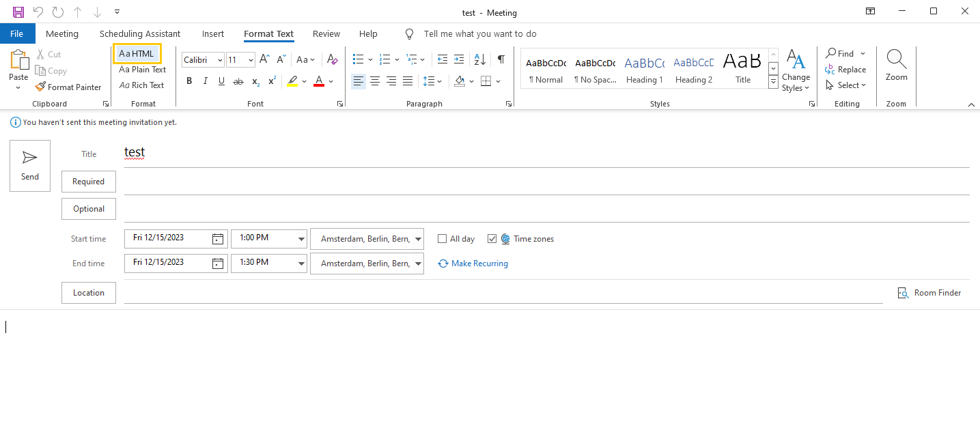
Task: Expand the font name Calibri dropdown
Action: [x=220, y=60]
